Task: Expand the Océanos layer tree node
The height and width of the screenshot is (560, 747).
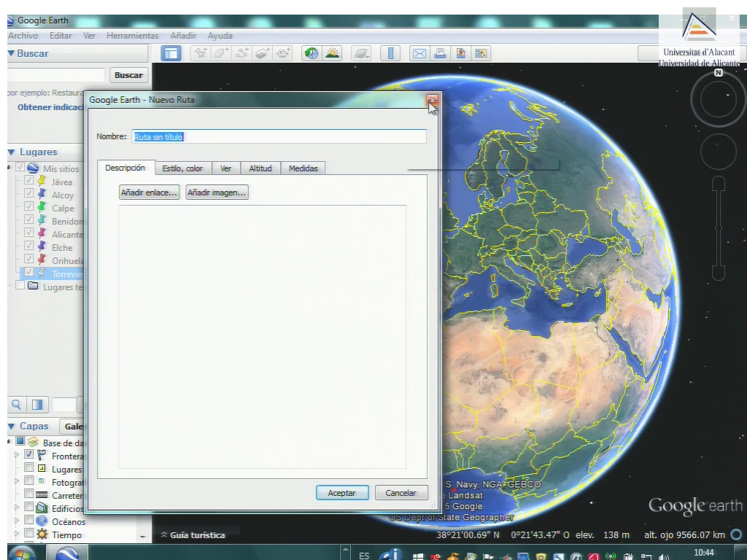Action: (17, 521)
